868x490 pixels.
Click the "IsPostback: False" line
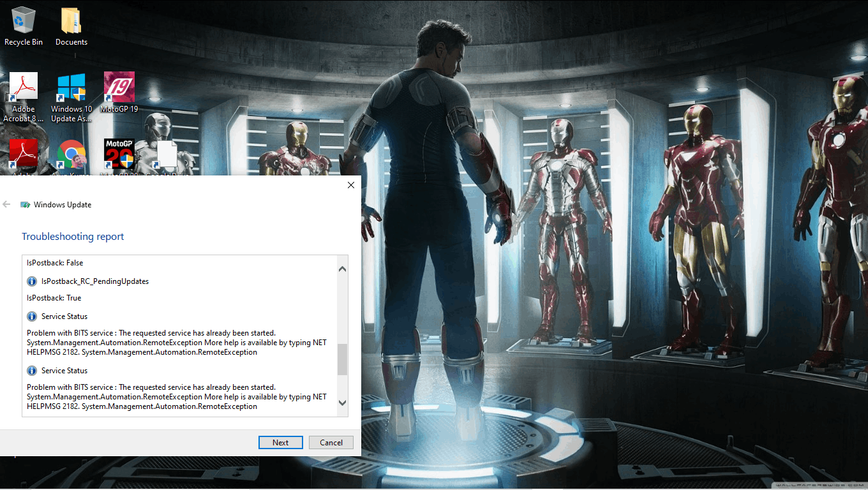click(x=55, y=263)
